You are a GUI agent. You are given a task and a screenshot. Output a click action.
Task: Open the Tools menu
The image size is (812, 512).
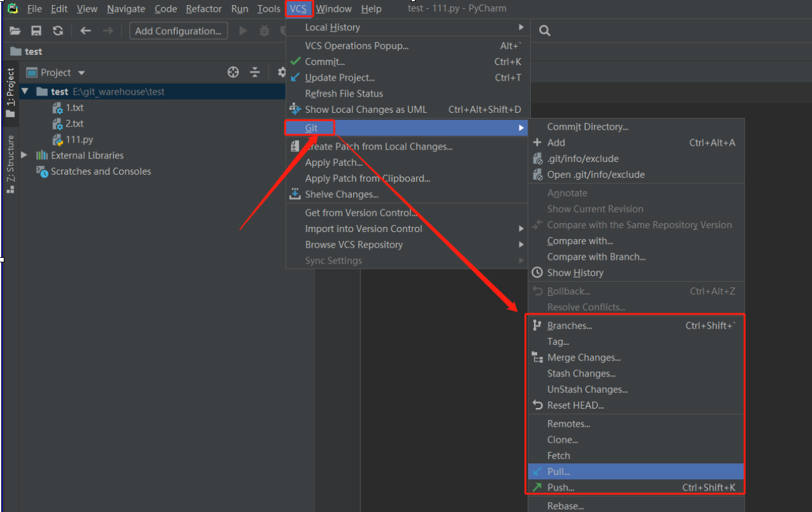pos(269,9)
